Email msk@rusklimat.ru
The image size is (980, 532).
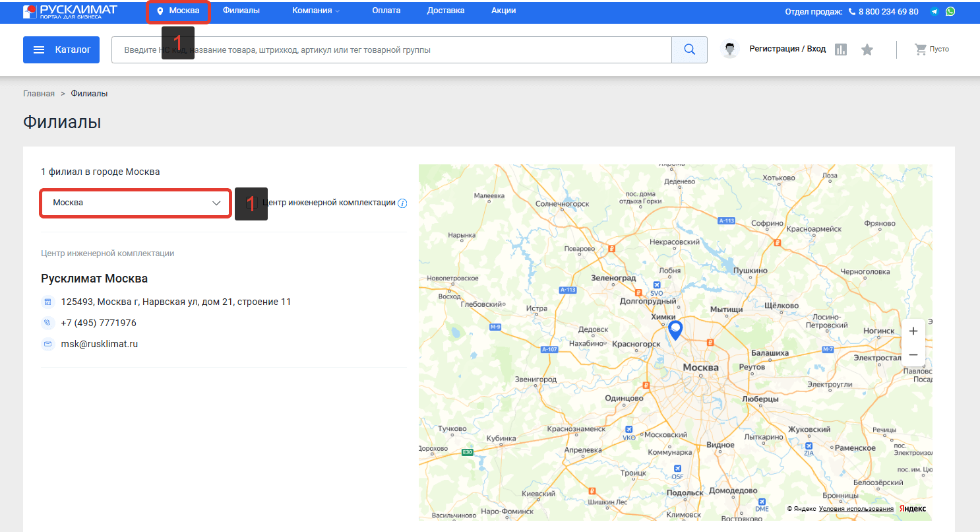(x=100, y=344)
